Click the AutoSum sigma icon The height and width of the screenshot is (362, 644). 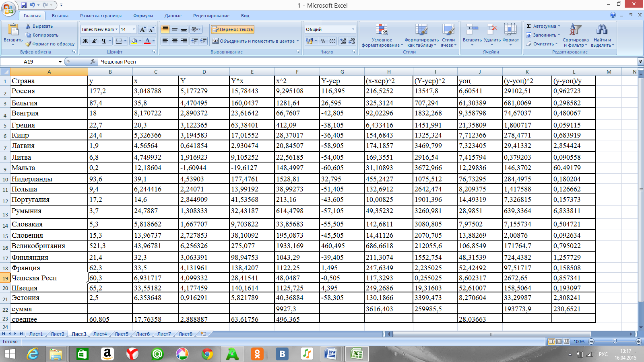529,26
